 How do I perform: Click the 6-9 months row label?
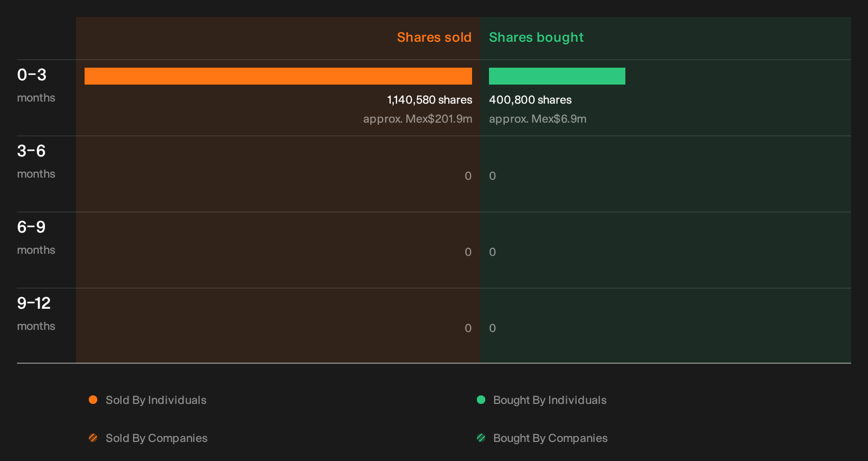[x=36, y=238]
